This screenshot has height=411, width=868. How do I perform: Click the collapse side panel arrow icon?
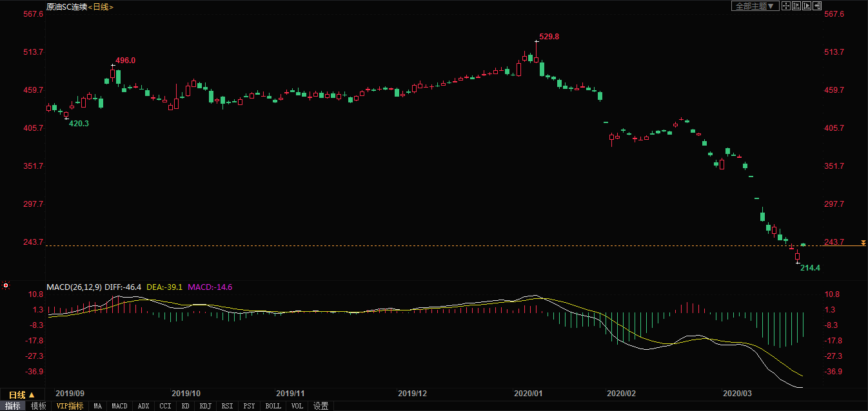coord(817,6)
